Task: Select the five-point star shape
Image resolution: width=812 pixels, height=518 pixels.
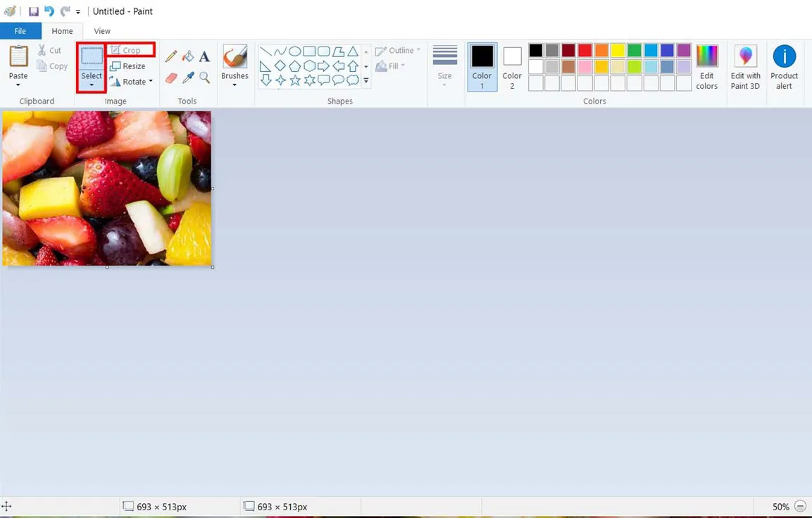Action: click(295, 80)
